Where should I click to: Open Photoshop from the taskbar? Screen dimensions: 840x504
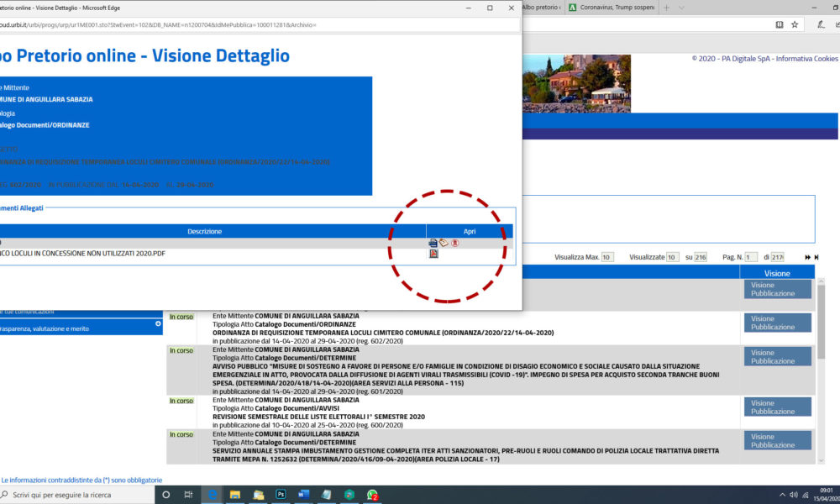tap(281, 495)
